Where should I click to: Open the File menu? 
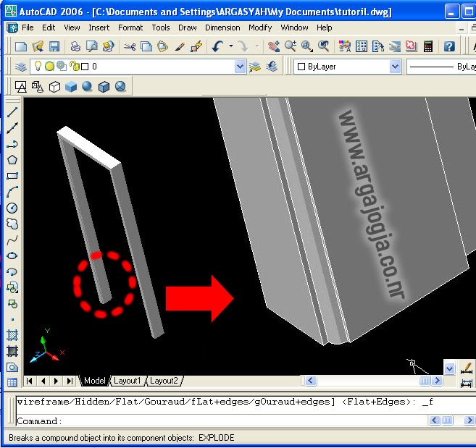pos(28,28)
